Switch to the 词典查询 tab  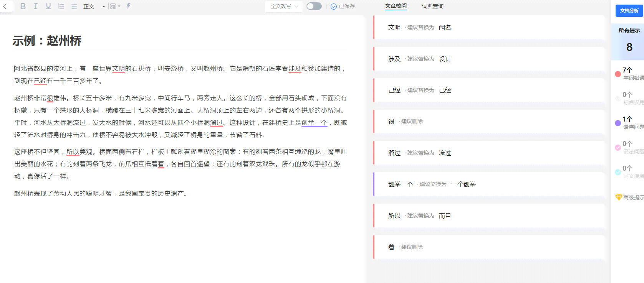pos(433,6)
